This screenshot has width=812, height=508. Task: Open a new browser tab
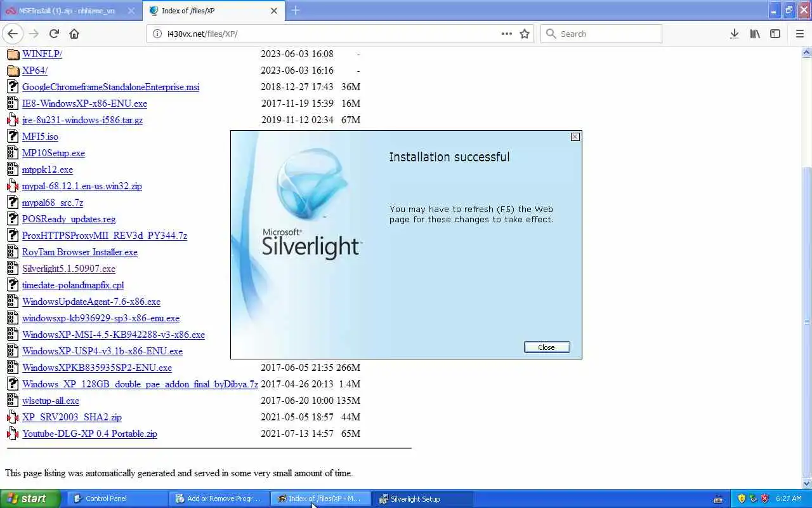pyautogui.click(x=296, y=10)
